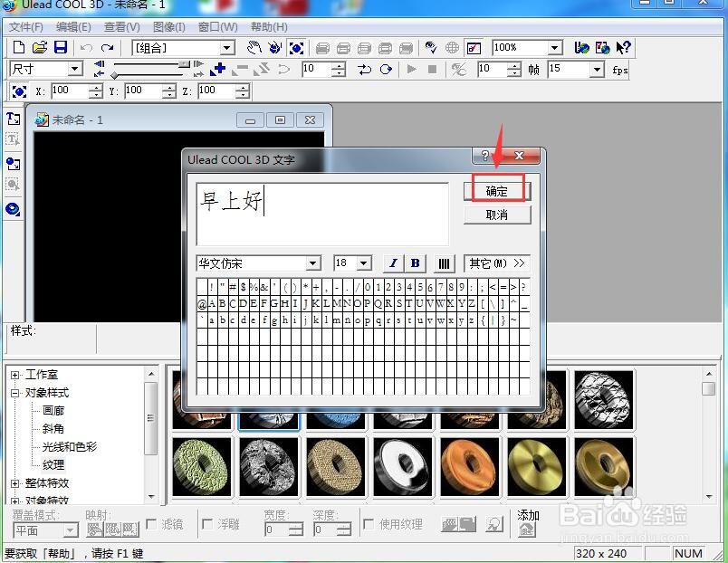Save using the floppy disk icon
The width and height of the screenshot is (728, 563).
pyautogui.click(x=61, y=47)
